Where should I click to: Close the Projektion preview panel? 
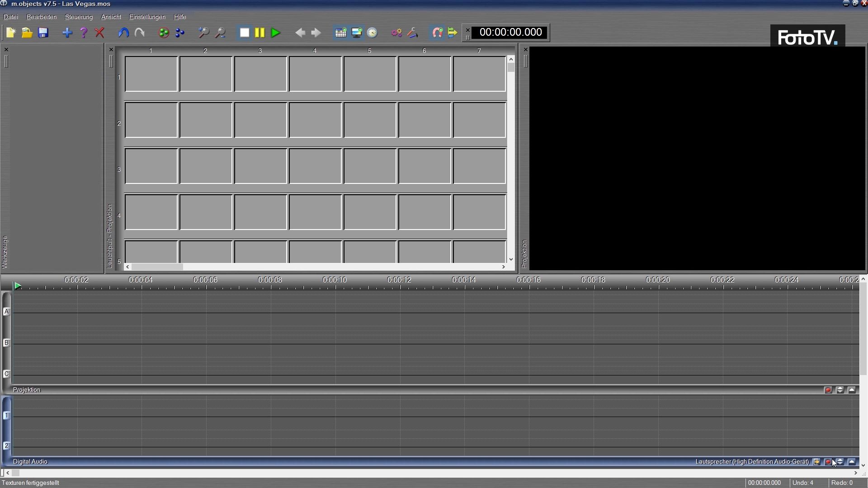[525, 50]
